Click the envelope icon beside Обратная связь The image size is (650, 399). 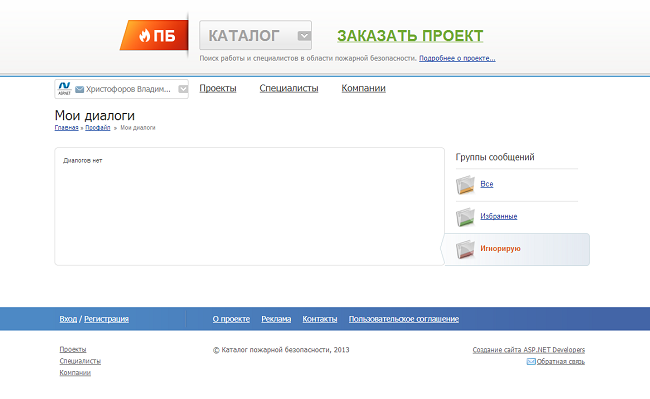tap(531, 362)
